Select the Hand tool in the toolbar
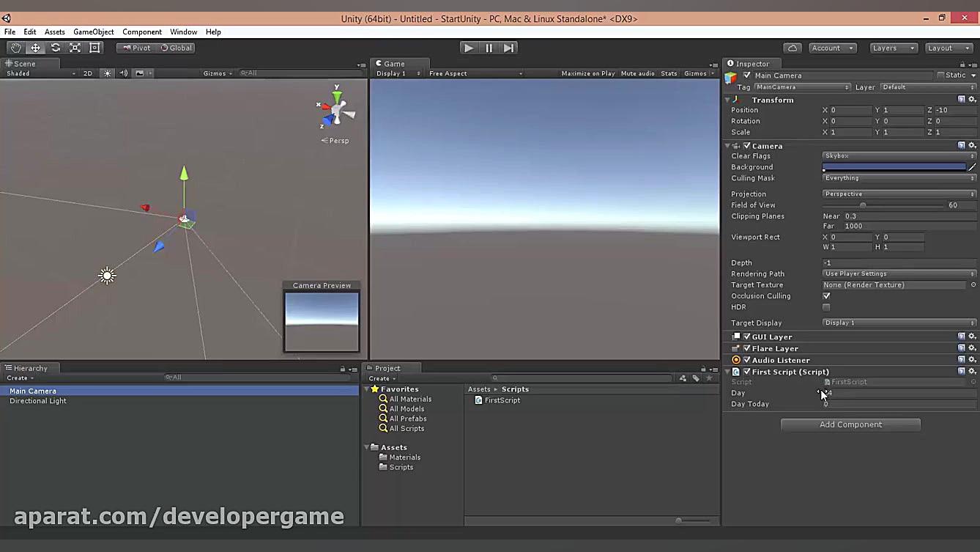The image size is (980, 552). pos(16,48)
